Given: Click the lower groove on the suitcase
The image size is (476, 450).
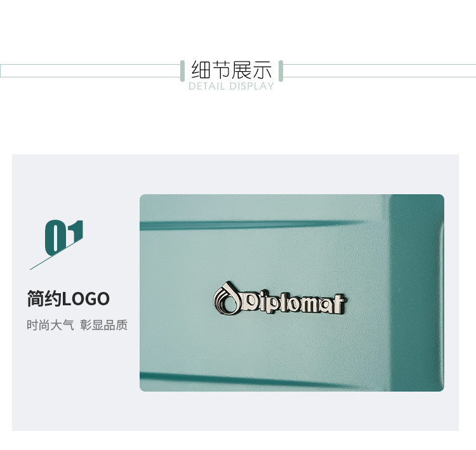Looking at the screenshot, I should coord(243,380).
